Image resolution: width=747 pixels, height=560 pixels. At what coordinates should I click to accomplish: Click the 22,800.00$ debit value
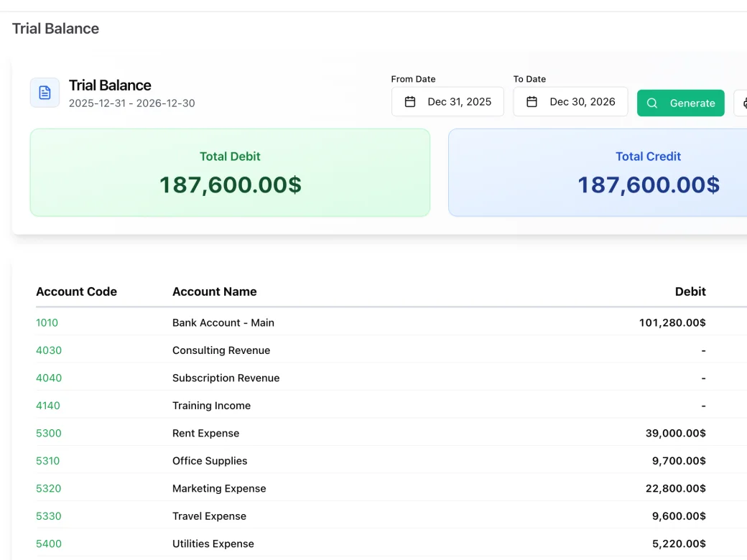click(676, 489)
